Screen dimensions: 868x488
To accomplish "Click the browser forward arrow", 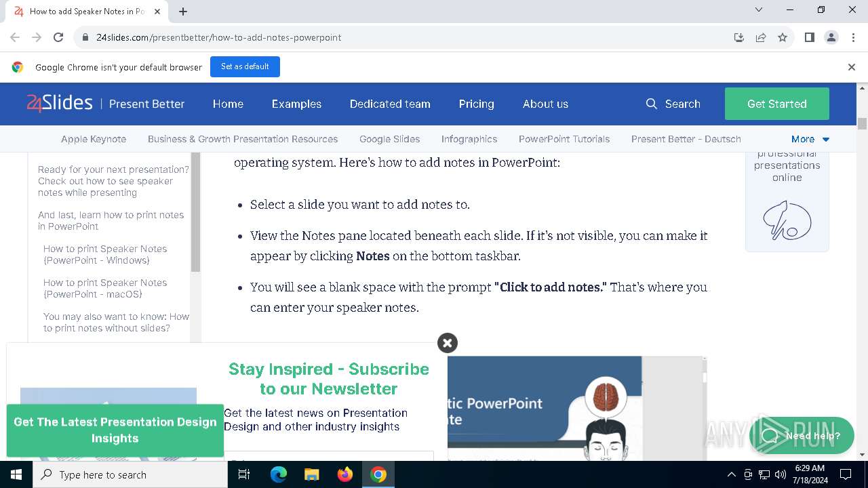I will click(37, 37).
